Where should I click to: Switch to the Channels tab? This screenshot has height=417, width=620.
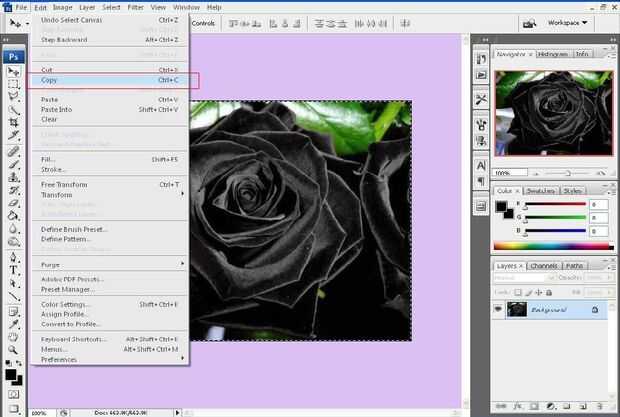544,266
